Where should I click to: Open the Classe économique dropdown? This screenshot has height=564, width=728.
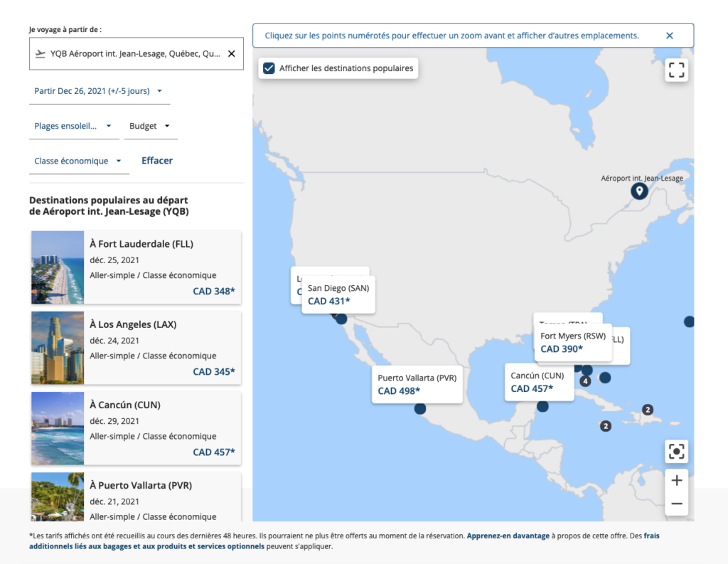[x=78, y=161]
